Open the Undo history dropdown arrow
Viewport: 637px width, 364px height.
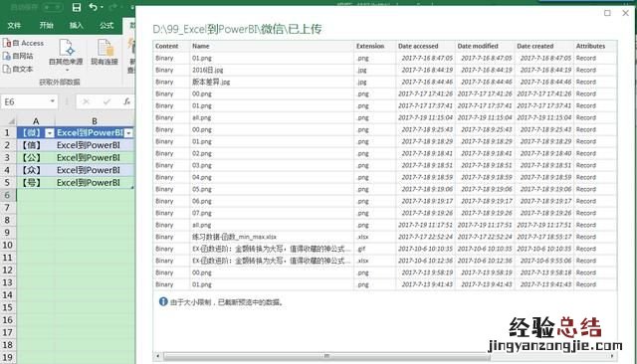102,7
